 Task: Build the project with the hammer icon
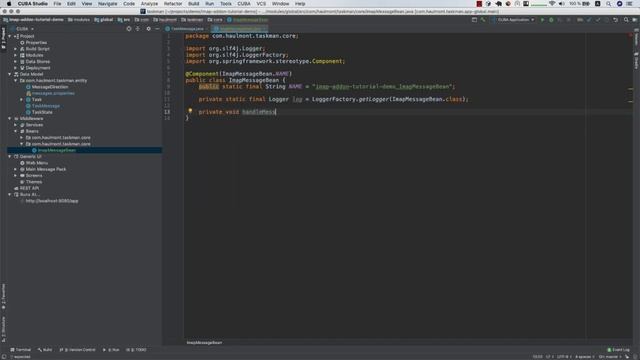click(x=483, y=20)
